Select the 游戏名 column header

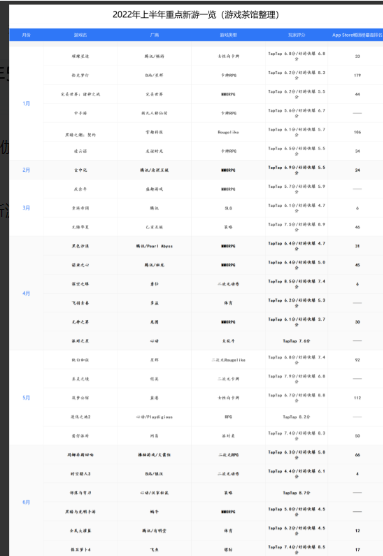pos(81,35)
